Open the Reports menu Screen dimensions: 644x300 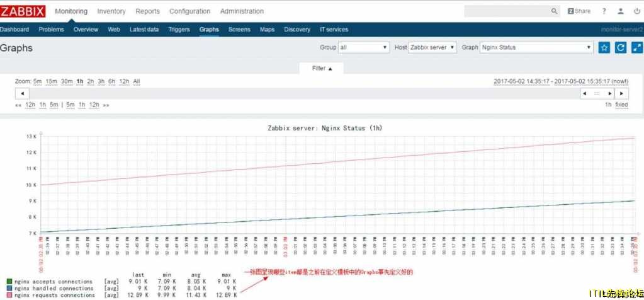(x=147, y=11)
